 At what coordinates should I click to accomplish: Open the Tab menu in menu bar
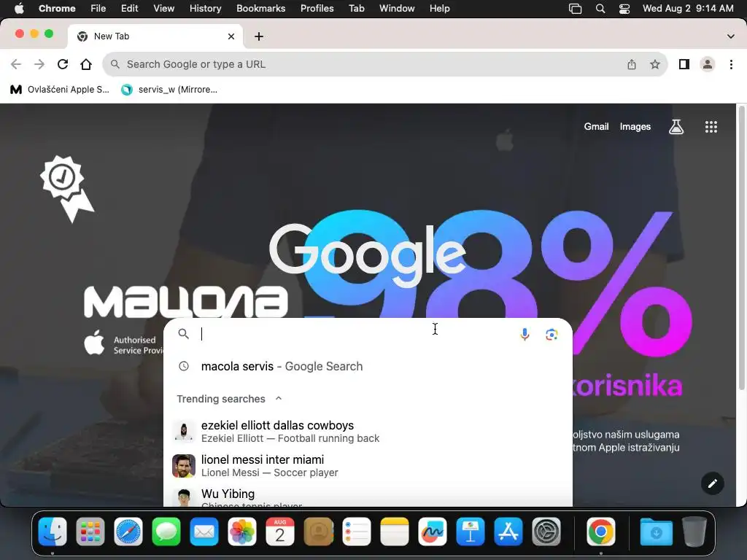[356, 9]
